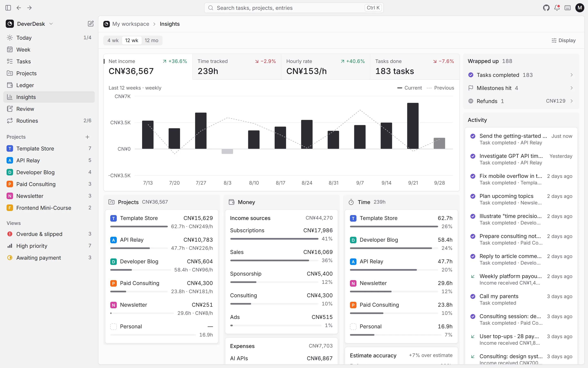588x368 pixels.
Task: Click Developer Blog 24% time bar
Action: (x=394, y=248)
